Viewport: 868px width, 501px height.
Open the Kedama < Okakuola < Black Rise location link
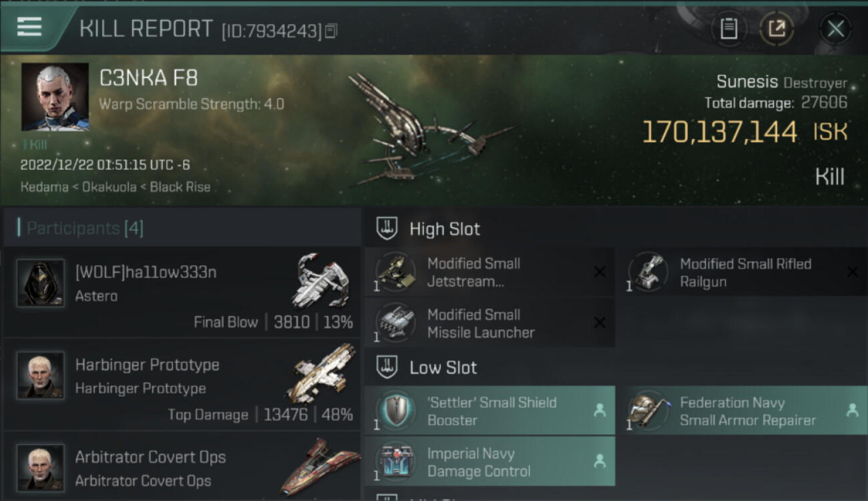coord(115,187)
